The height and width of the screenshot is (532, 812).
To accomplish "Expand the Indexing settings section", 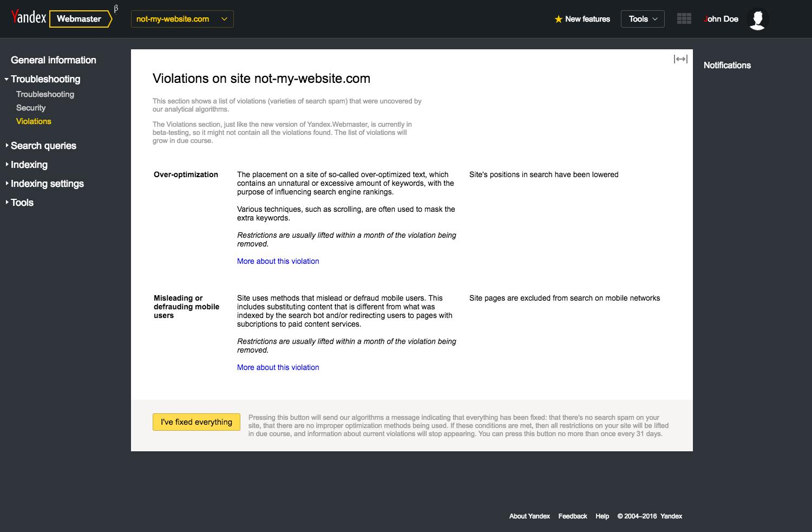I will tap(47, 184).
